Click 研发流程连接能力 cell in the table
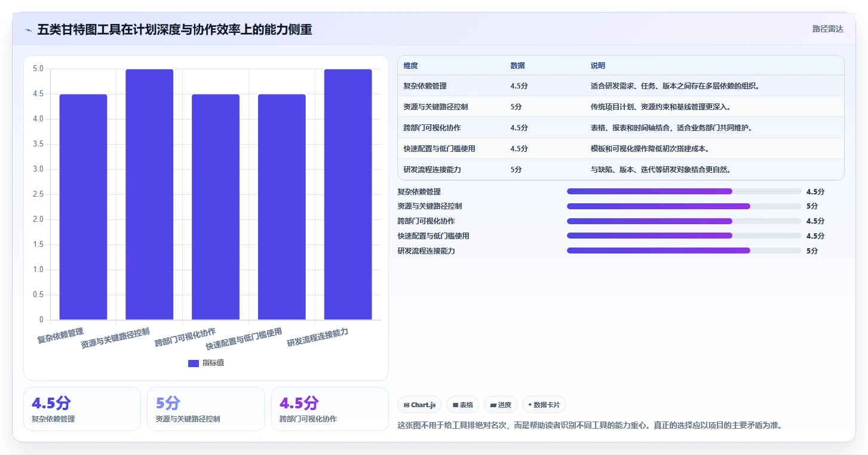The height and width of the screenshot is (455, 868). coord(432,170)
